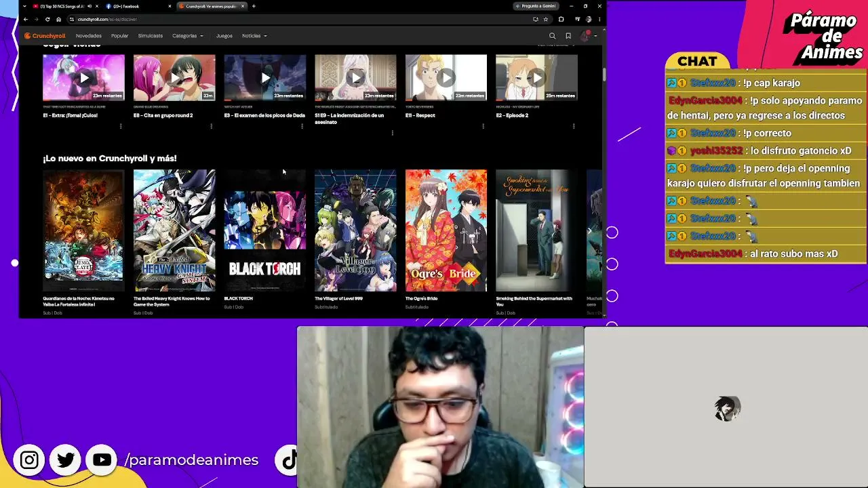Go back in the browser
Screen dimensions: 868x488
coord(26,19)
